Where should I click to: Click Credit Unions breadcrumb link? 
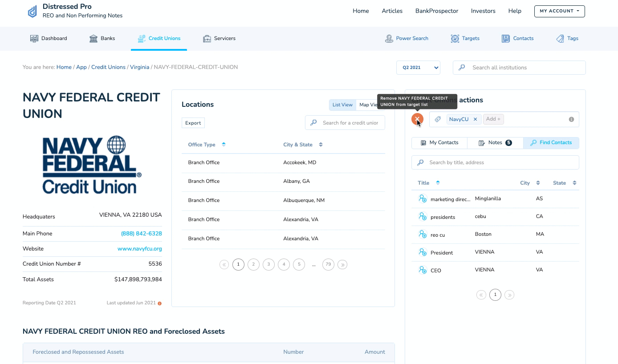(x=108, y=67)
